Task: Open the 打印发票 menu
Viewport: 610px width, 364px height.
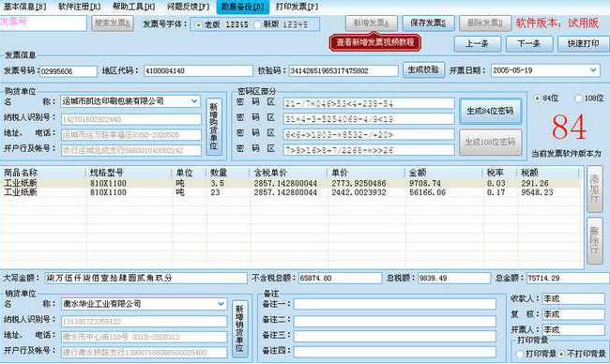Action: click(297, 7)
